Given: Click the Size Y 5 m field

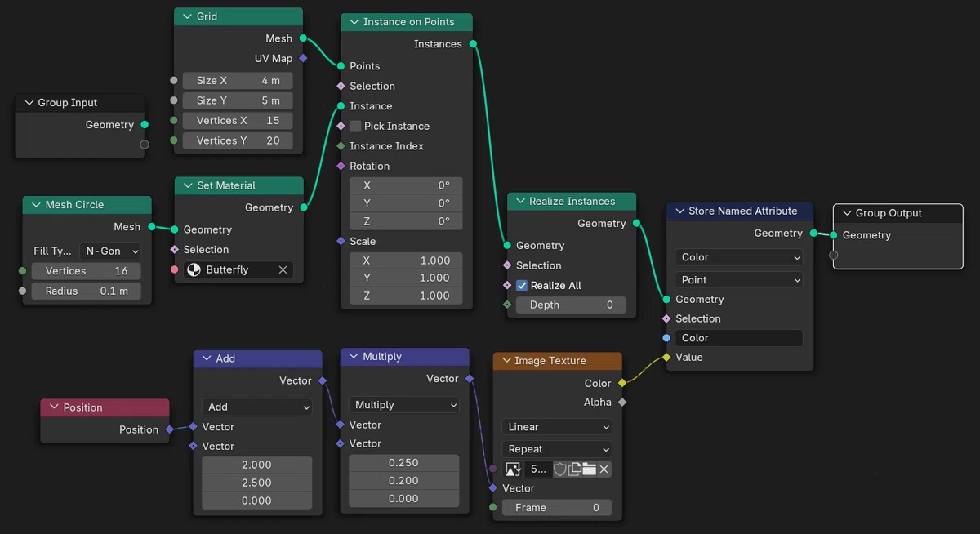Looking at the screenshot, I should (x=238, y=100).
